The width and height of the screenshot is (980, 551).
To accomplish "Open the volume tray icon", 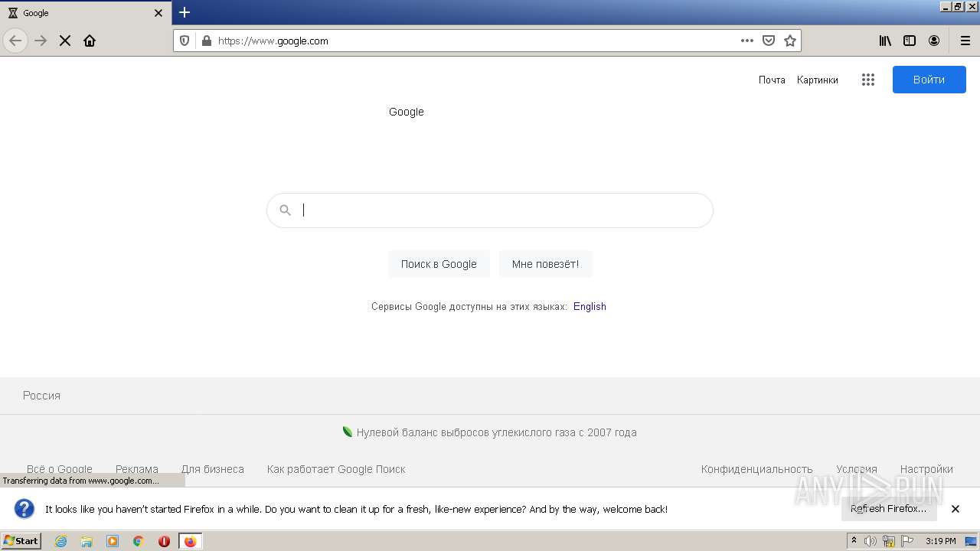I will tap(871, 541).
